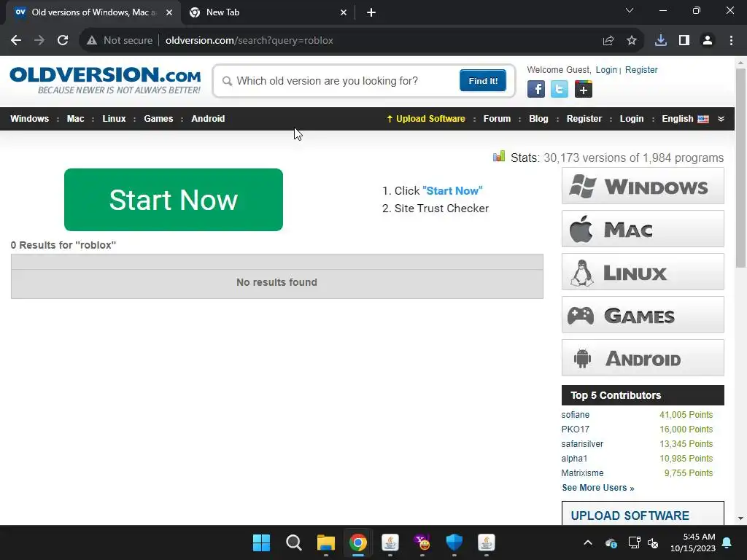Open the Mac menu item
Image resolution: width=747 pixels, height=560 pixels.
click(75, 119)
